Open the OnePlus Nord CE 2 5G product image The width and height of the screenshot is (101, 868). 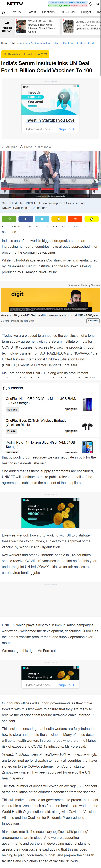[x=87, y=404]
